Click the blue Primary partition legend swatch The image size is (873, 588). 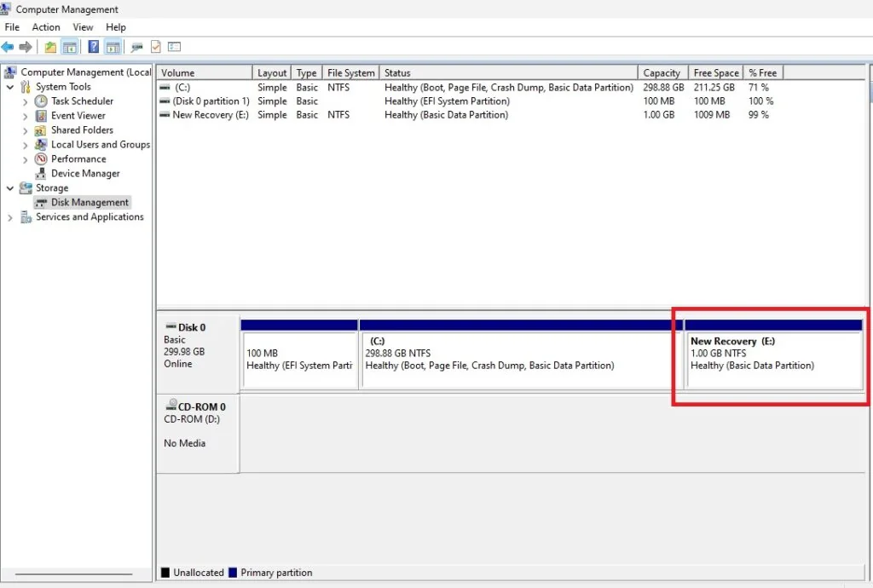[x=233, y=573]
